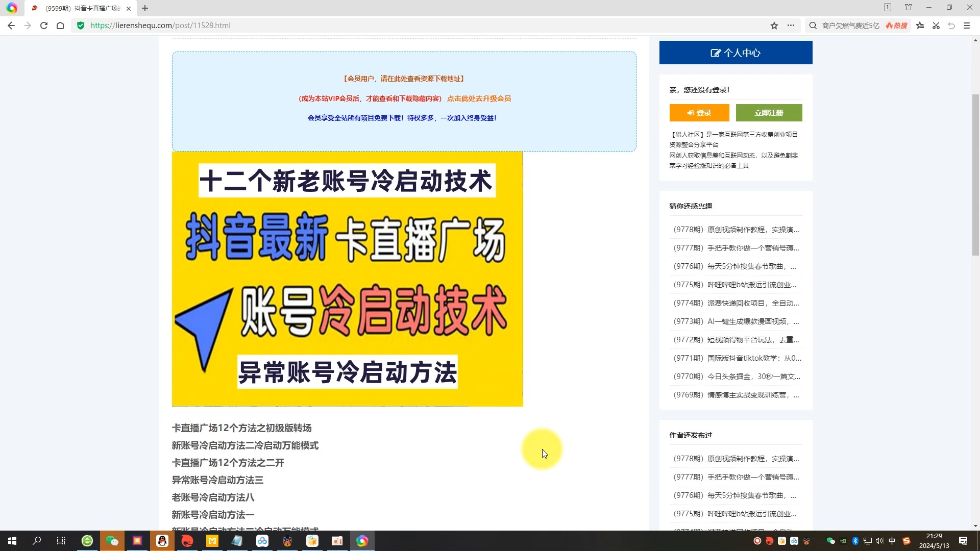This screenshot has width=980, height=551.
Task: Open the Windows Start menu
Action: [12, 541]
